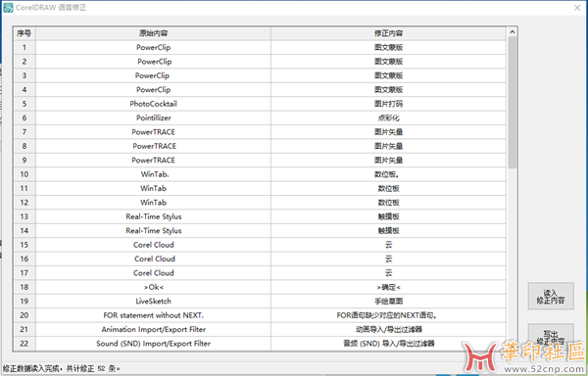Image resolution: width=588 pixels, height=376 pixels.
Task: Click row number 22 in 序号 column
Action: [x=24, y=344]
